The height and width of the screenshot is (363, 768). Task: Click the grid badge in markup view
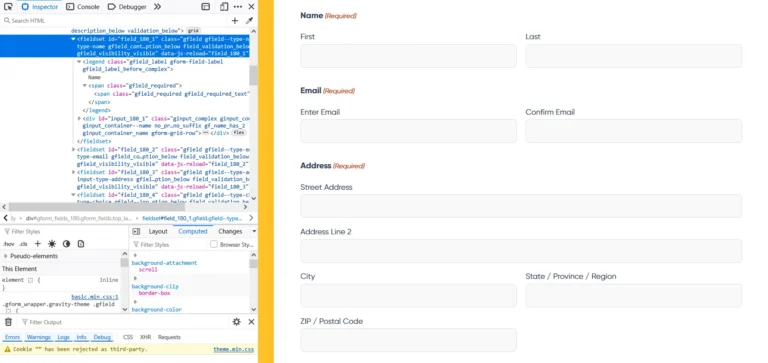coord(193,30)
